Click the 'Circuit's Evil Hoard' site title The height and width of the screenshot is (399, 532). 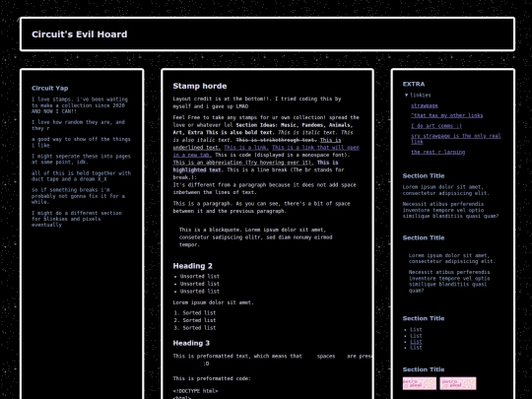pyautogui.click(x=80, y=34)
